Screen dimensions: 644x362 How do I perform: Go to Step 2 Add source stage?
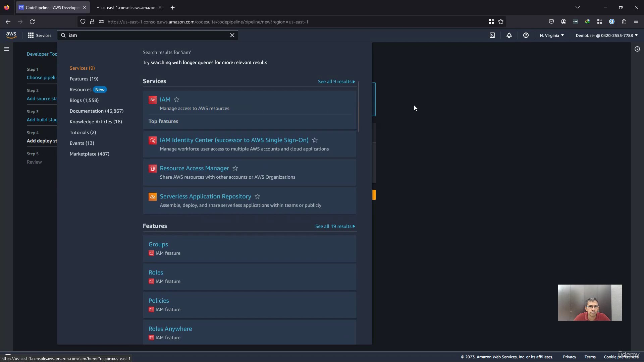(42, 99)
